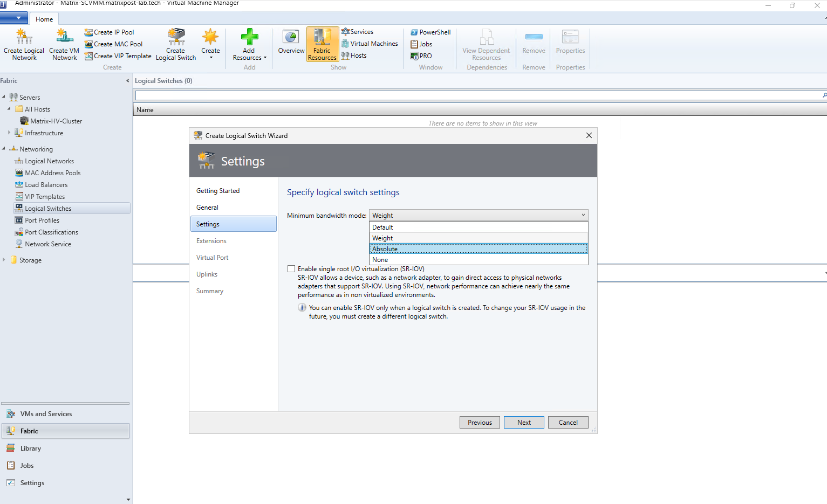
Task: Open the PowerShell window button
Action: 430,32
